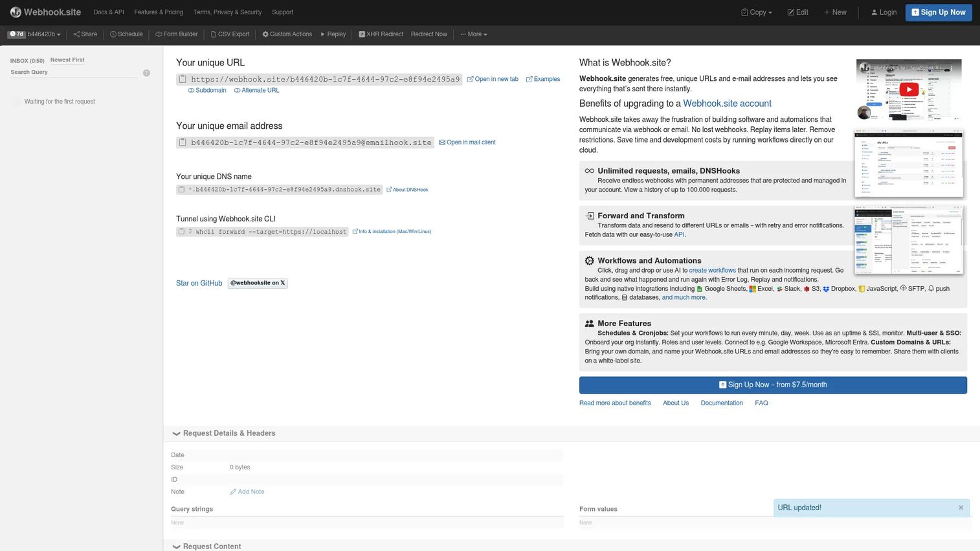Copy the whcli forward command clipboard icon

pyautogui.click(x=181, y=231)
